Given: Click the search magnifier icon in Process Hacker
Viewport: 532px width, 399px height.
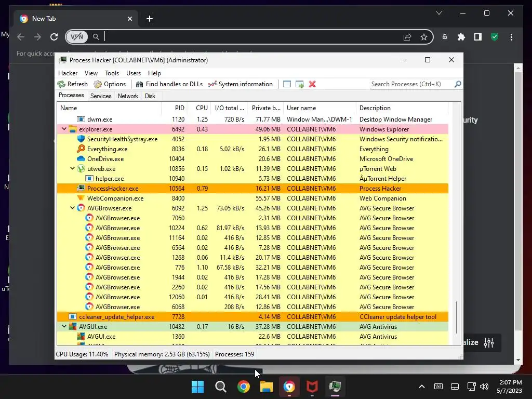Looking at the screenshot, I should pos(458,84).
